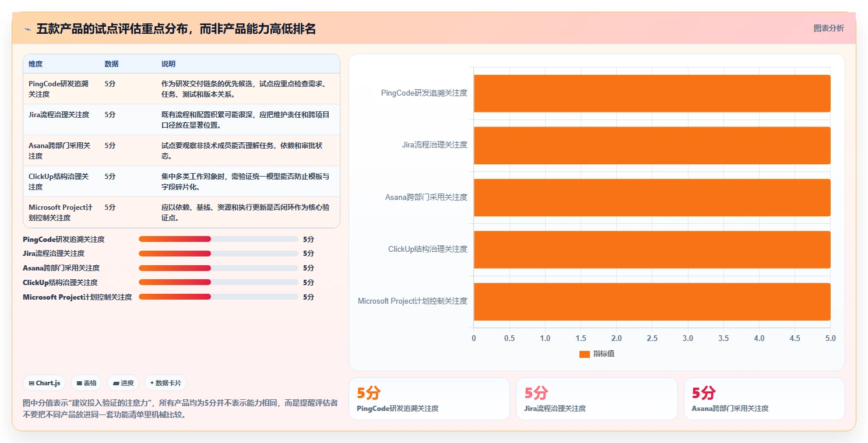Click the 5.0 tick on the x-axis

pos(831,338)
